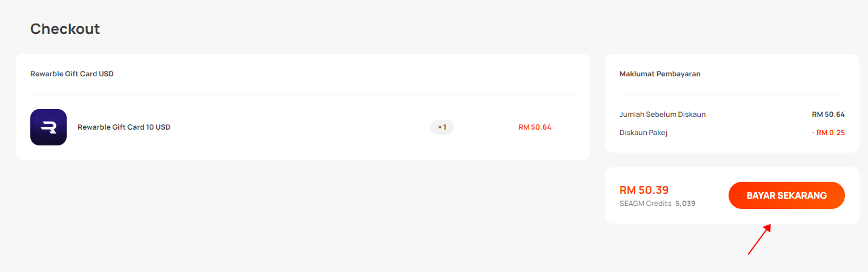Click the Jumlah Sebelum Diskaun label
Image resolution: width=868 pixels, height=272 pixels.
pyautogui.click(x=663, y=114)
